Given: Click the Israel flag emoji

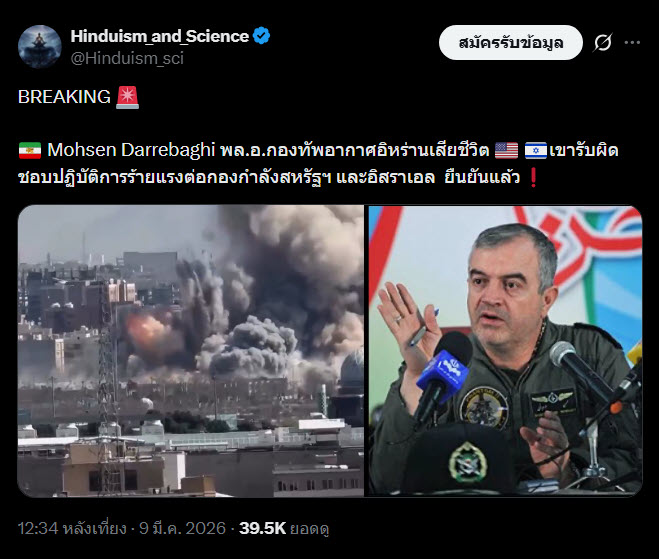Looking at the screenshot, I should 536,150.
